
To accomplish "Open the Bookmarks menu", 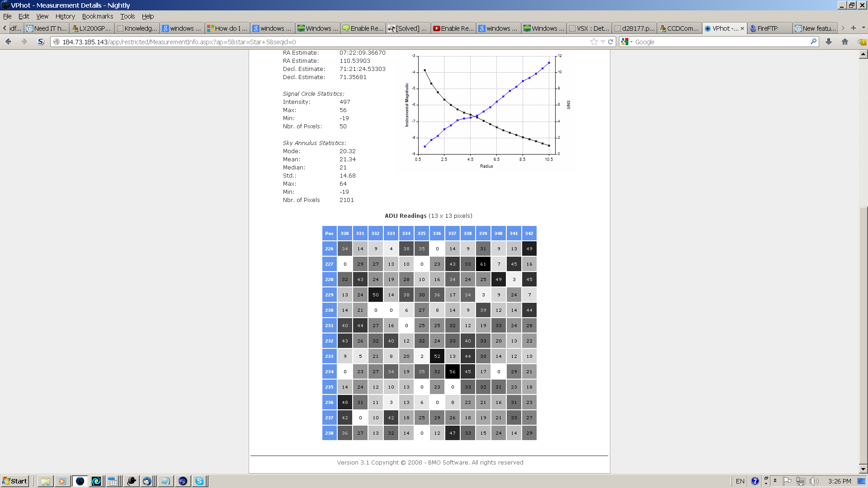I will click(x=97, y=16).
